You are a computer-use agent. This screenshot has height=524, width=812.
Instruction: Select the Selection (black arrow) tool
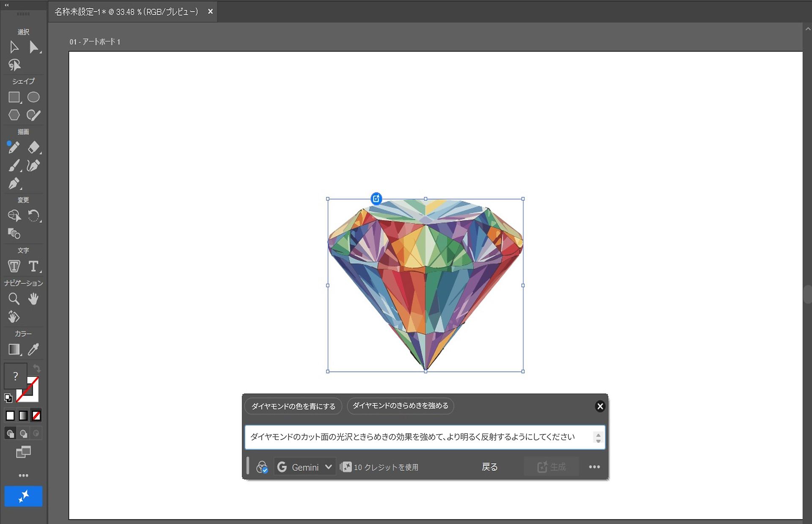point(14,47)
